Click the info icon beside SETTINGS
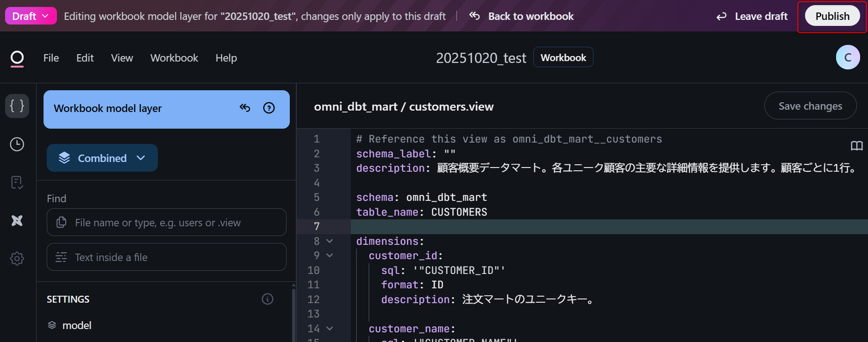The width and height of the screenshot is (868, 342). (268, 299)
